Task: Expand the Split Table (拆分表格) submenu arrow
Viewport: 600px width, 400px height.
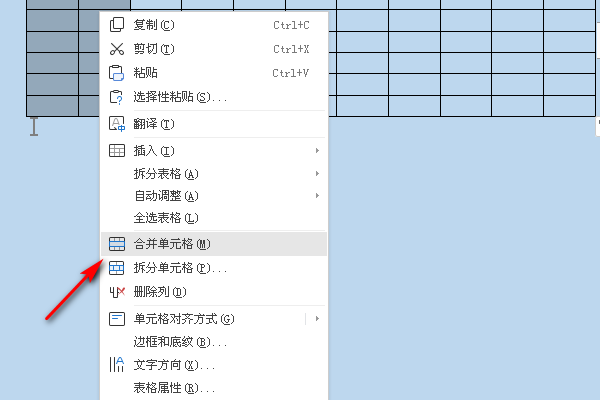Action: (x=317, y=174)
